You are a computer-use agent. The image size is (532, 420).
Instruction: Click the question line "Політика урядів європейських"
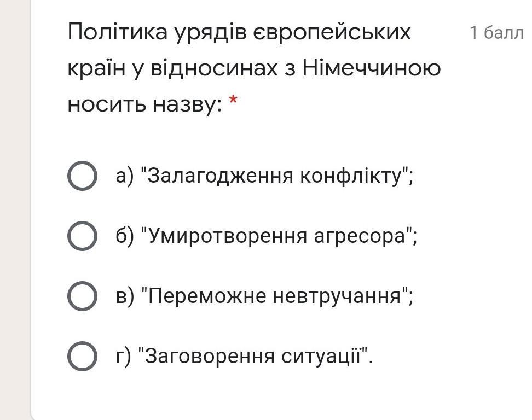coord(239,33)
